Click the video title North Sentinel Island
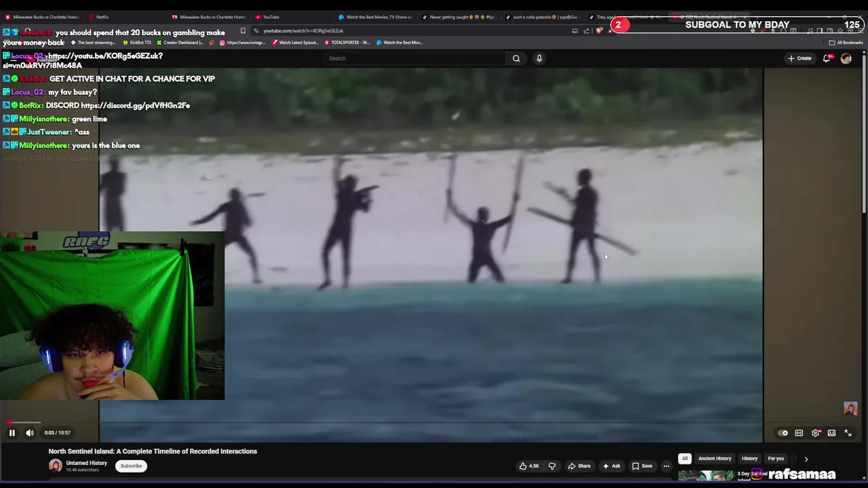Image resolution: width=868 pixels, height=488 pixels. pyautogui.click(x=153, y=451)
